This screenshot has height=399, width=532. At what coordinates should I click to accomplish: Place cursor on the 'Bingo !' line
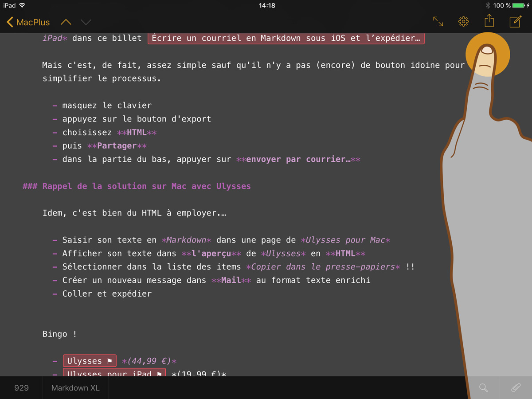pyautogui.click(x=59, y=334)
